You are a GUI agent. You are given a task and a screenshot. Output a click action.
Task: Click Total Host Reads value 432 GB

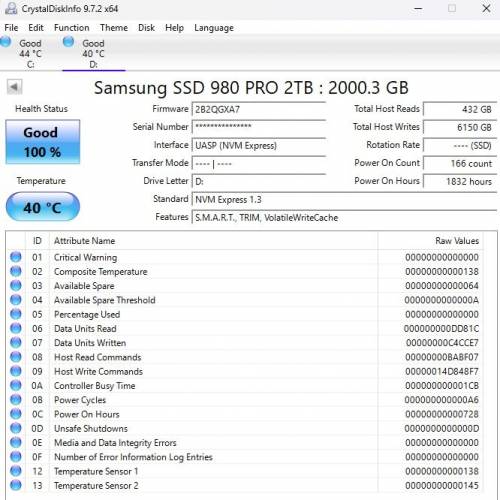point(460,109)
